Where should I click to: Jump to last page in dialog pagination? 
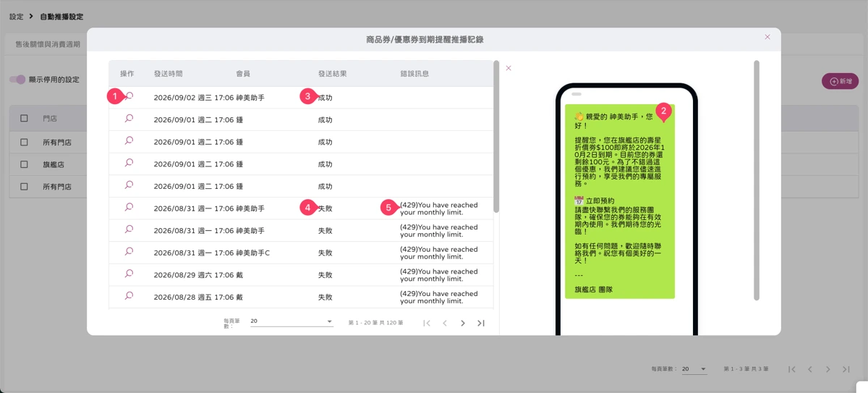pyautogui.click(x=481, y=323)
